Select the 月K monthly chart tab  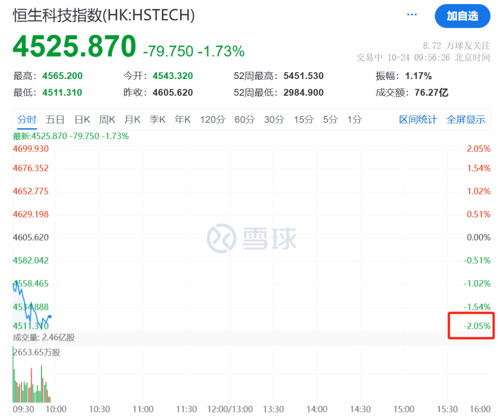click(x=132, y=119)
